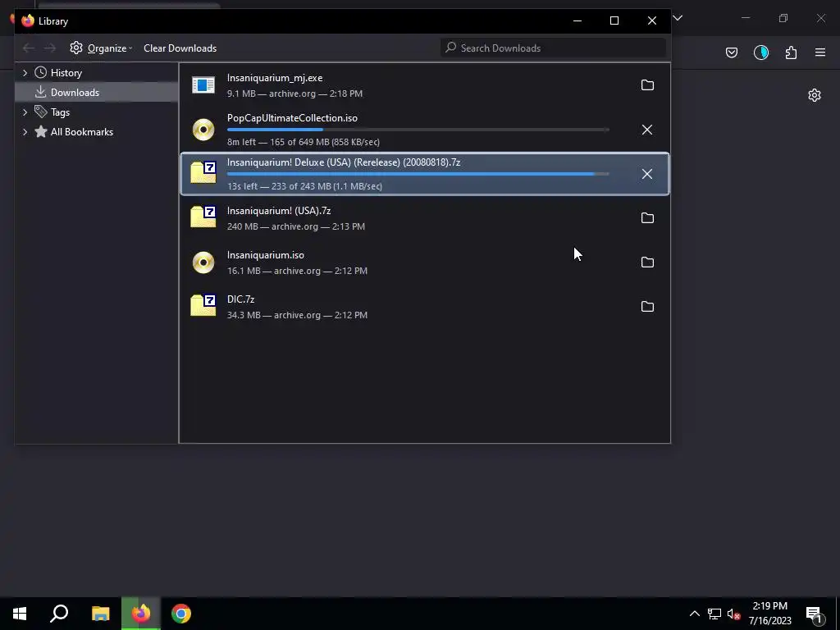Viewport: 840px width, 630px height.
Task: Select Tags in the Library sidebar
Action: tap(60, 112)
